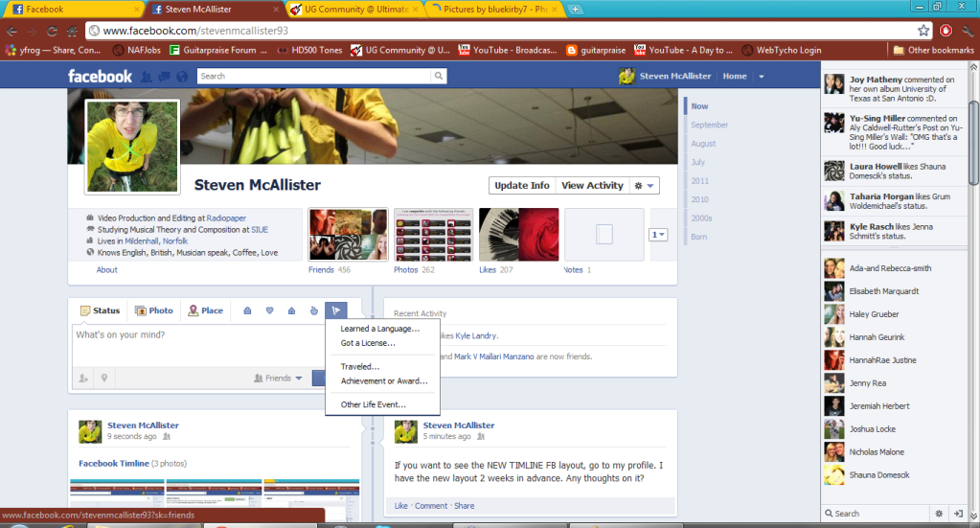Open the friend requests icon in Facebook header
The image size is (980, 528).
tap(147, 77)
